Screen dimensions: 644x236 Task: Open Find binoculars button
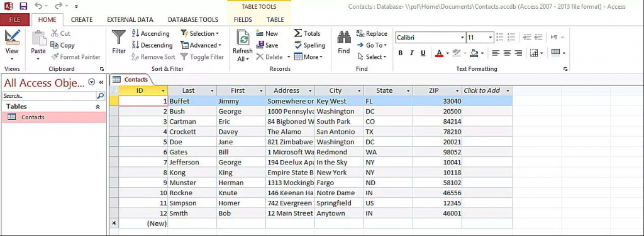click(x=344, y=42)
